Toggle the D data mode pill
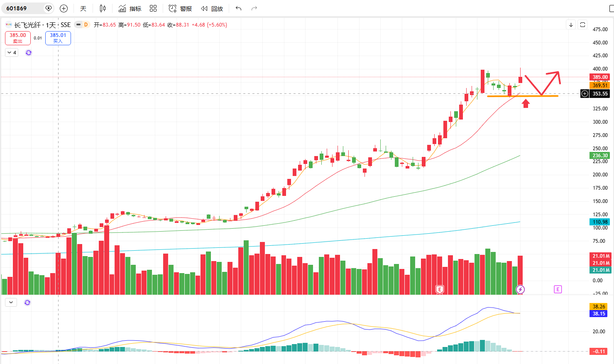The image size is (614, 364). (82, 24)
